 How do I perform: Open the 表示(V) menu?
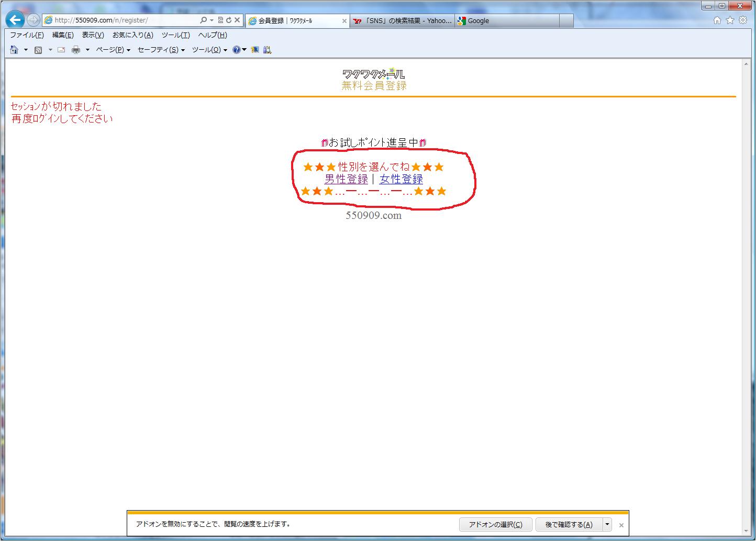93,35
